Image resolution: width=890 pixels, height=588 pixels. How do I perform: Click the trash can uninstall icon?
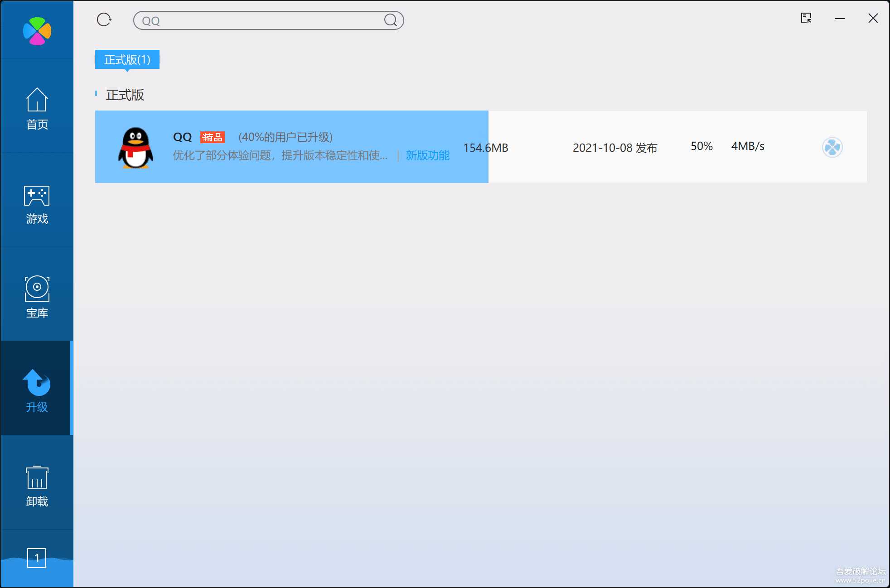(x=37, y=478)
